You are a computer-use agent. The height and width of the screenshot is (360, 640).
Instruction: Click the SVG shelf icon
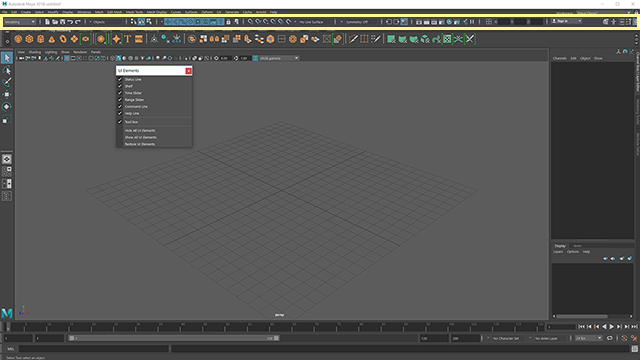[x=139, y=39]
